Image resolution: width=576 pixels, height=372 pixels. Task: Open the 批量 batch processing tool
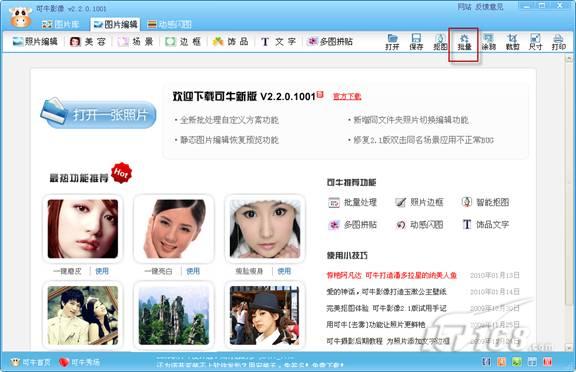(x=464, y=42)
